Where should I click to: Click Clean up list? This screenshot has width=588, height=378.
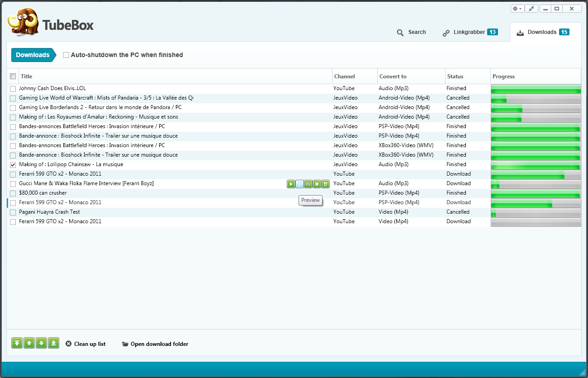point(85,344)
